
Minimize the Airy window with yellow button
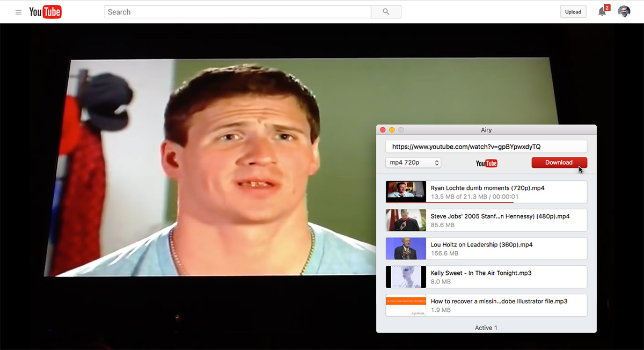pos(392,130)
